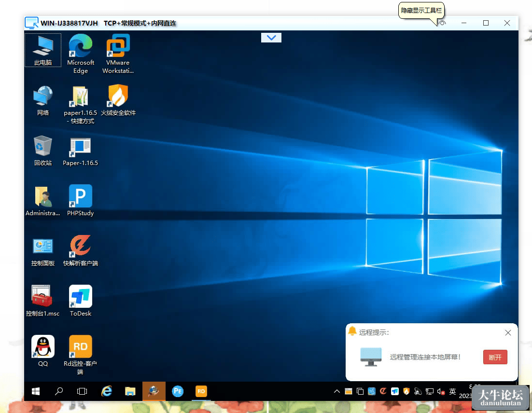532x413 pixels.
Task: Close the 远程提示 notification popup
Action: [507, 332]
